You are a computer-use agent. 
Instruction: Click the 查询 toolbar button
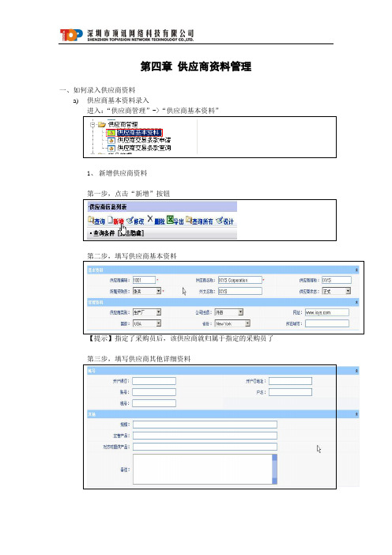96,221
